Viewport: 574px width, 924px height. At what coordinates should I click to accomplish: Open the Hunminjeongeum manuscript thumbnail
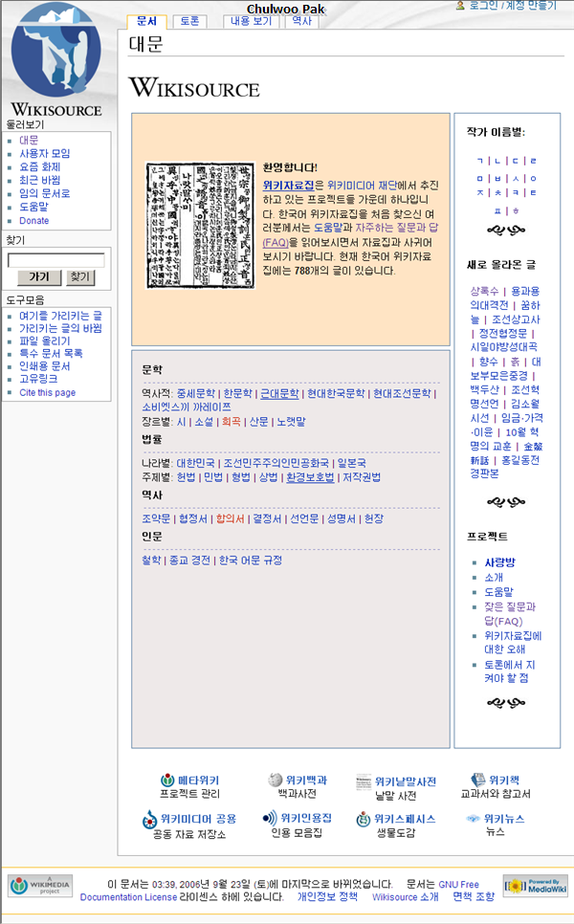(200, 226)
